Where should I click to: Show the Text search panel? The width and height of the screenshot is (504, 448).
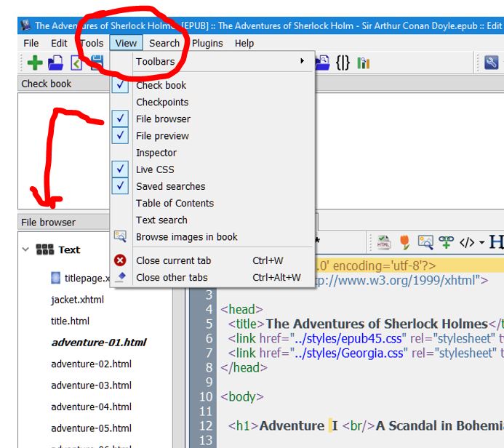[161, 220]
